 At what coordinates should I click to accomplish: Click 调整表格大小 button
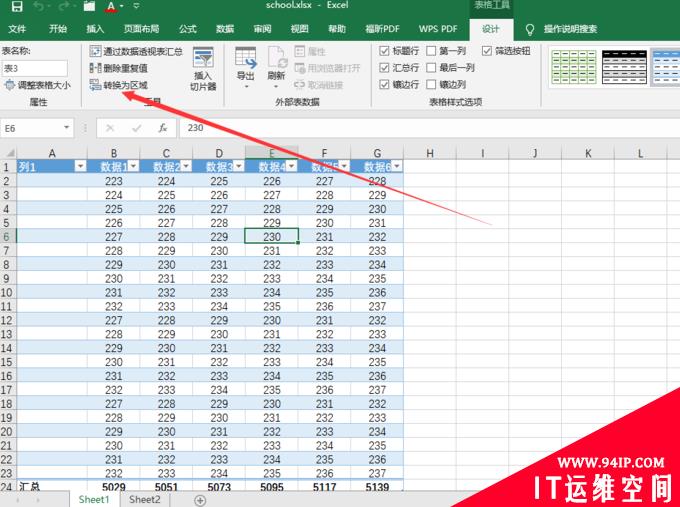tap(37, 85)
